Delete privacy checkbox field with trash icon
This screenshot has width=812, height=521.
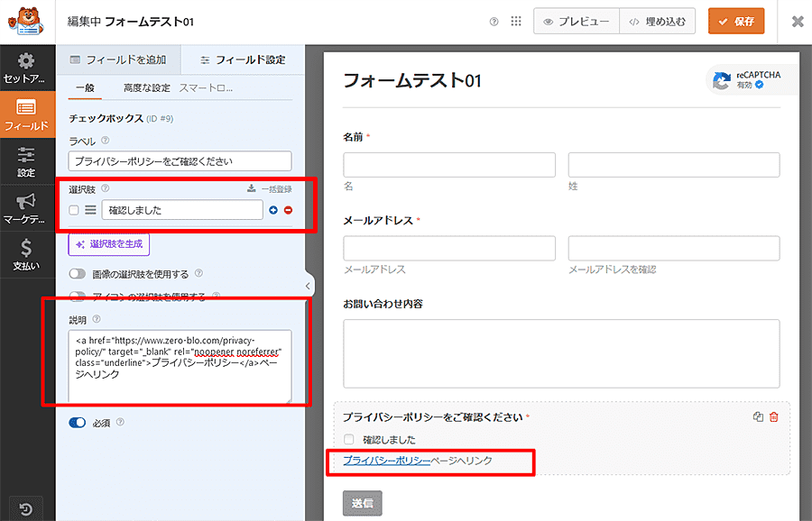point(774,417)
